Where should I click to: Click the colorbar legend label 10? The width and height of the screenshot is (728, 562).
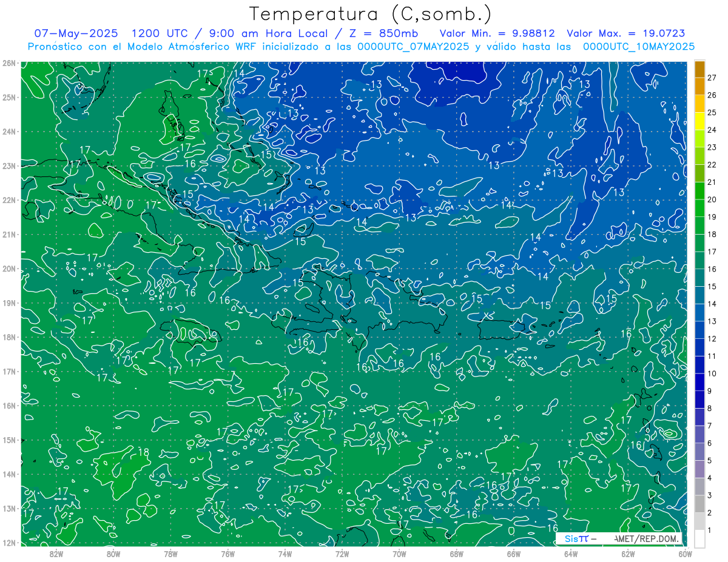pyautogui.click(x=712, y=373)
